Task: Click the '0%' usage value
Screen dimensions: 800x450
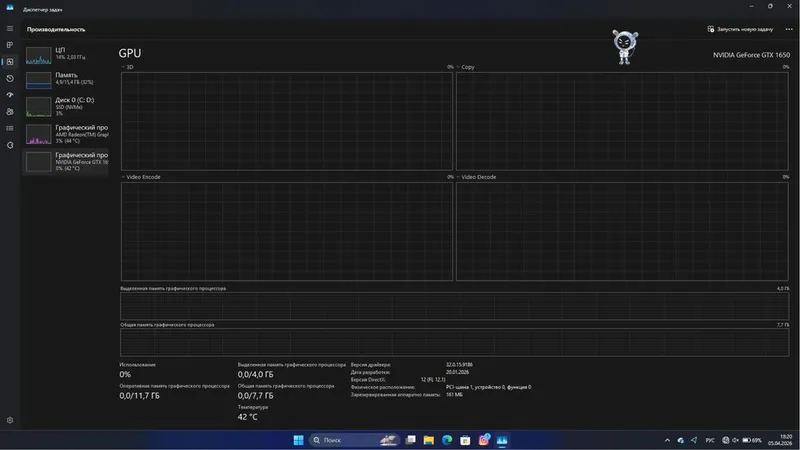Action: coord(125,374)
